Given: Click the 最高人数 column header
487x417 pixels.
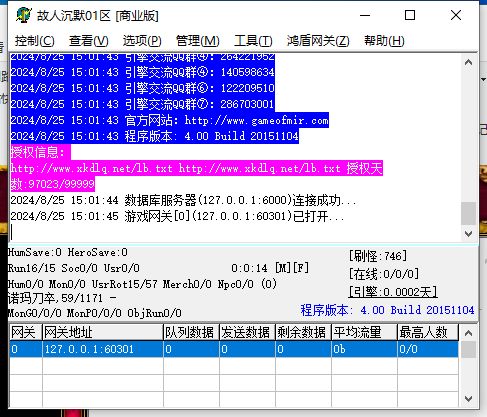Looking at the screenshot, I should click(428, 332).
